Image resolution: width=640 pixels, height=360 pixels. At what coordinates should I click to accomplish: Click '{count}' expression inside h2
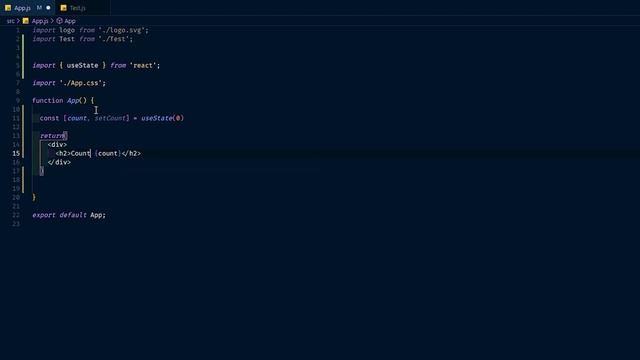108,153
